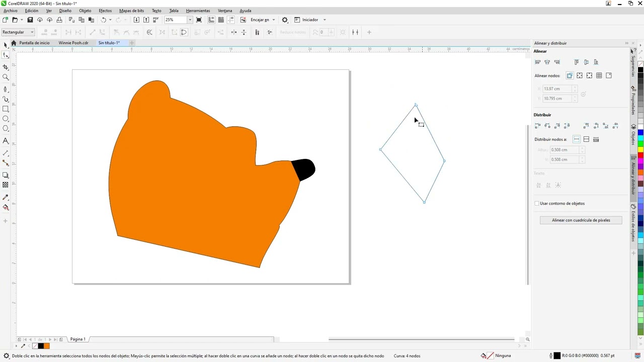Toggle grid align nodes option
This screenshot has width=644, height=362.
tap(599, 75)
